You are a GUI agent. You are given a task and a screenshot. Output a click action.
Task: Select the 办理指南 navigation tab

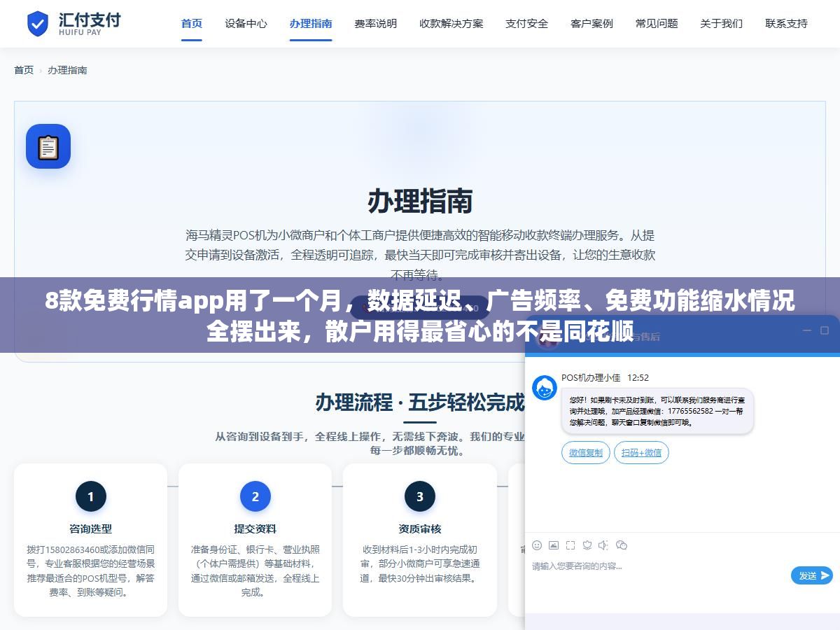click(x=311, y=24)
